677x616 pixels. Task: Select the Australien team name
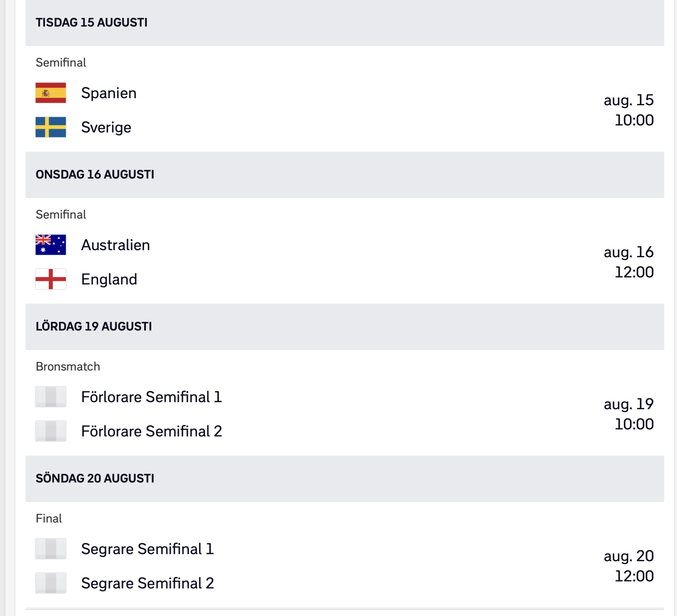(x=115, y=245)
